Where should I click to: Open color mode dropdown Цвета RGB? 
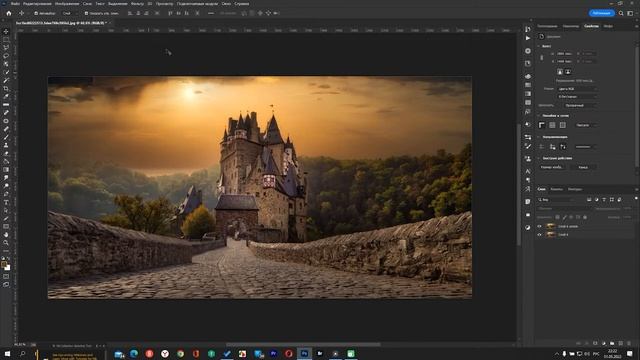(577, 89)
